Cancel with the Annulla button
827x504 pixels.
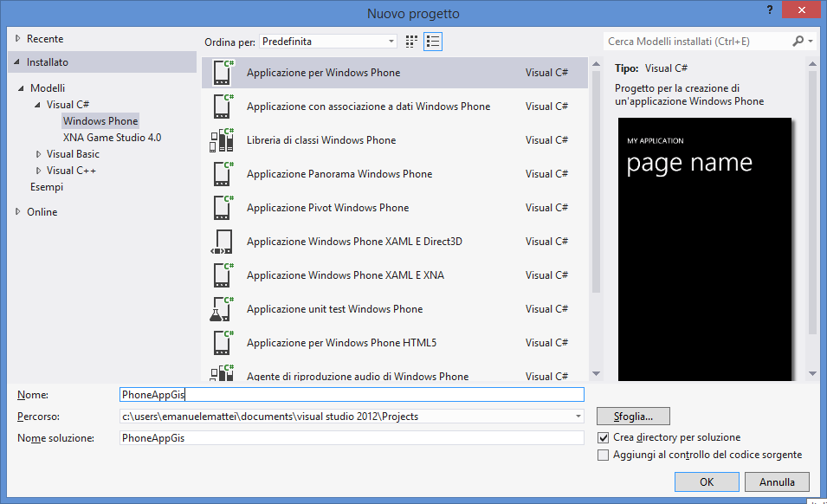777,481
